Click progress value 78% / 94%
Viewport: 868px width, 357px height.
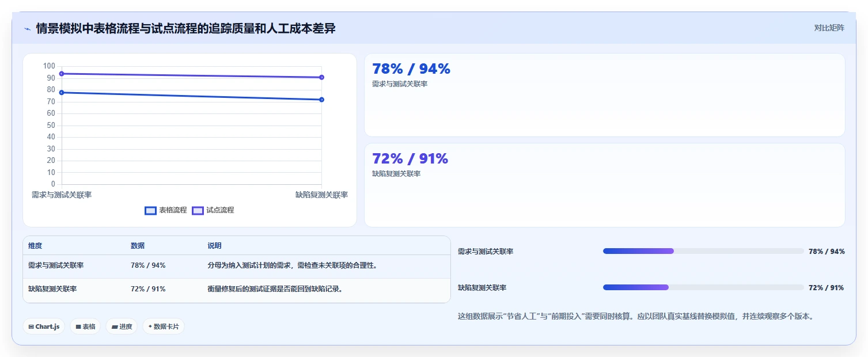pyautogui.click(x=827, y=252)
